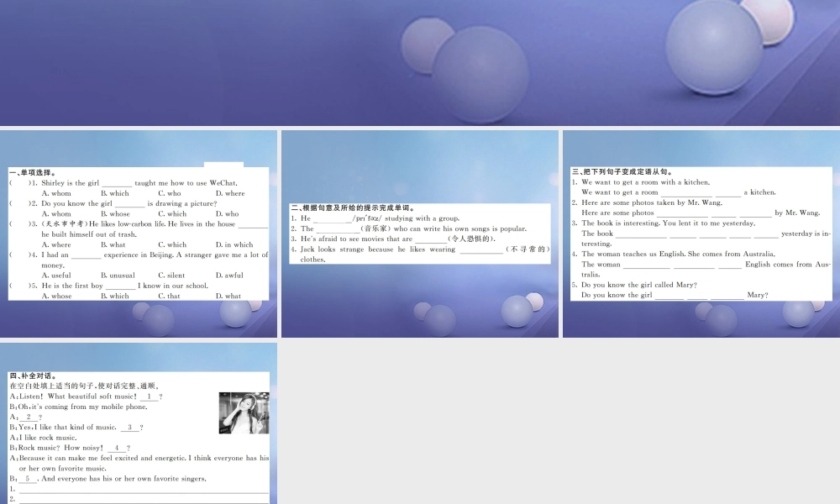Click heading '四、补全对话。'
The height and width of the screenshot is (504, 840).
34,376
